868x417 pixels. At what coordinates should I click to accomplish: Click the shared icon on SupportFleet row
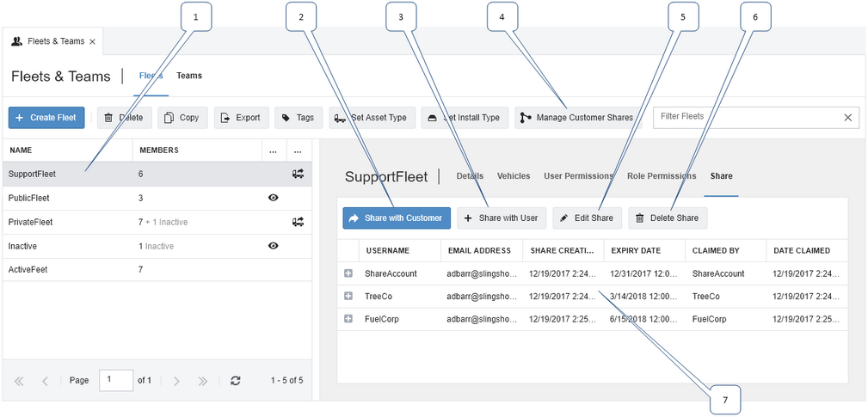(x=298, y=174)
